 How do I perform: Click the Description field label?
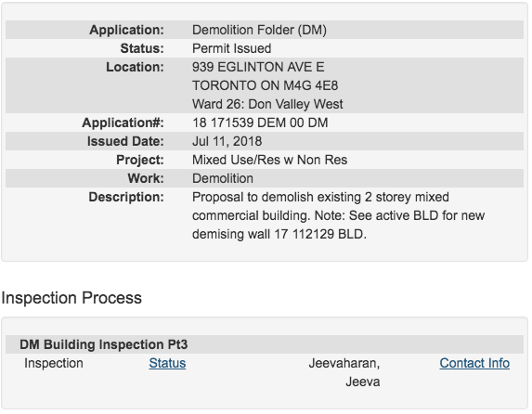pyautogui.click(x=126, y=197)
